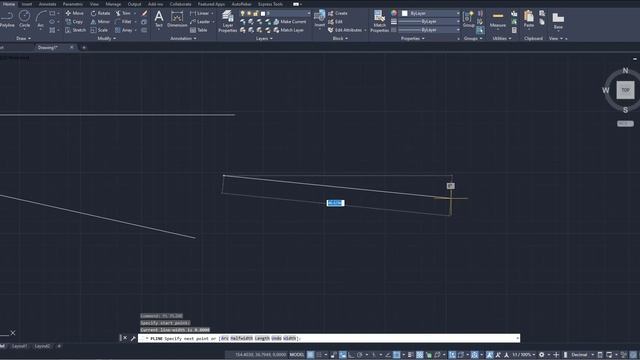Screen dimensions: 640x360
Task: Open the Insert ribbon tab
Action: pos(27,4)
